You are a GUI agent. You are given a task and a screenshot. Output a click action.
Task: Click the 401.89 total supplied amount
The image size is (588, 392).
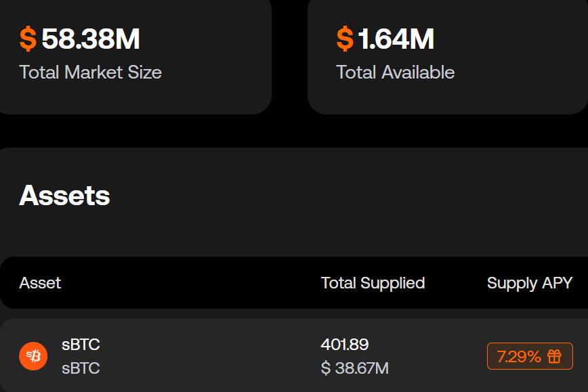point(345,345)
